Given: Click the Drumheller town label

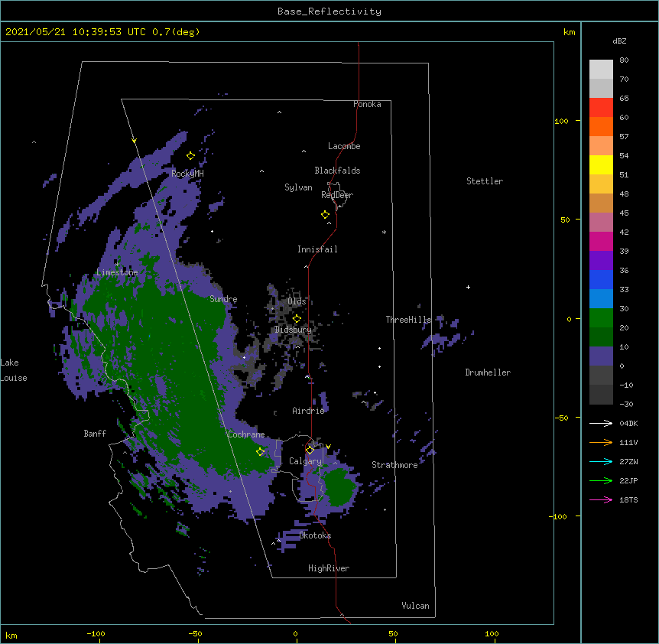Looking at the screenshot, I should tap(488, 372).
